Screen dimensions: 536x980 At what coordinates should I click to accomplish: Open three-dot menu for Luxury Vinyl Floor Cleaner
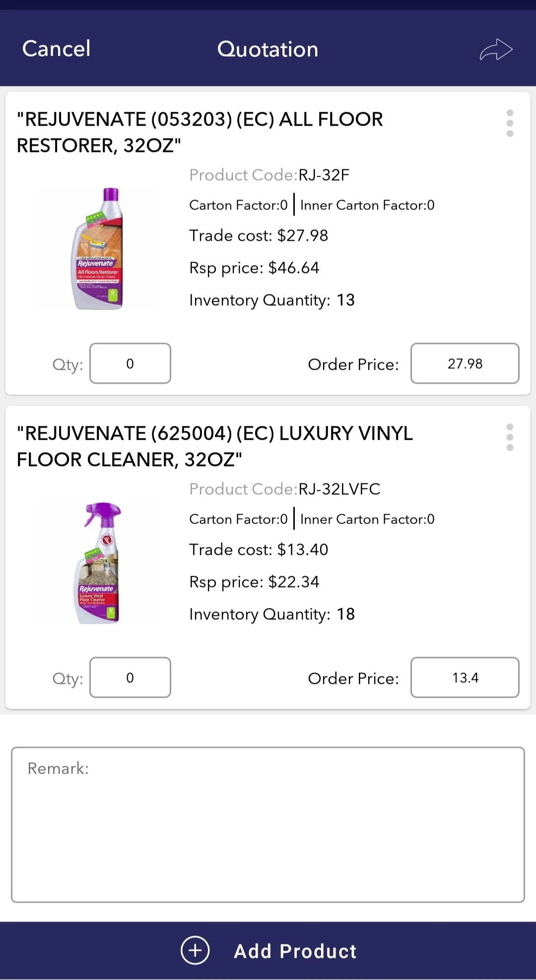(510, 437)
